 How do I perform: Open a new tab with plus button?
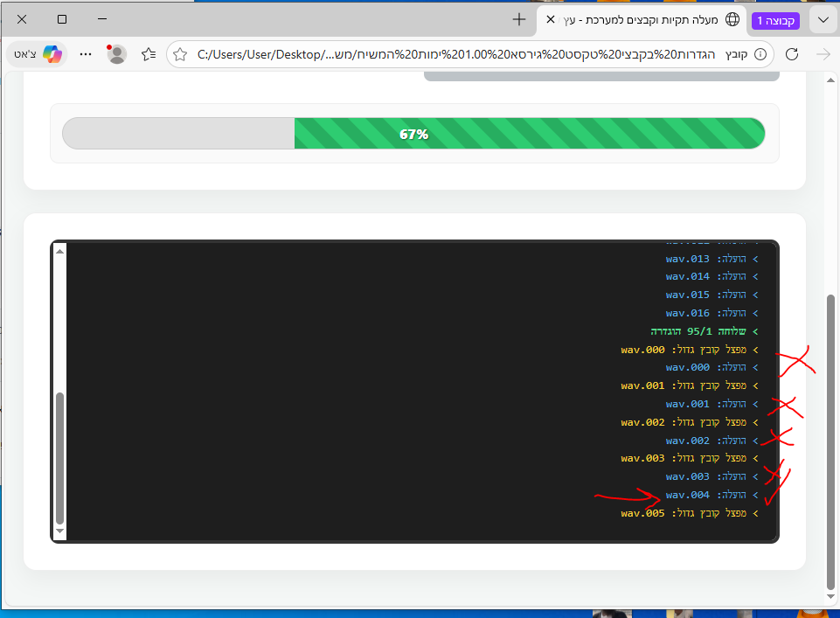(519, 19)
